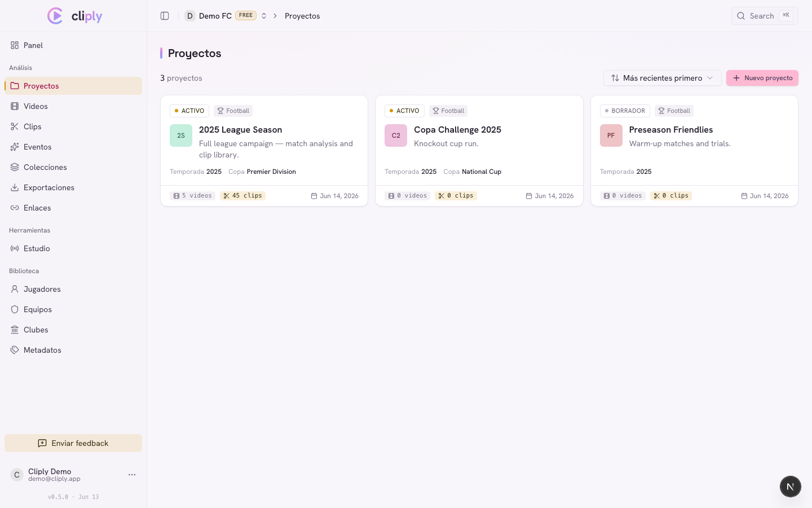Image resolution: width=812 pixels, height=508 pixels.
Task: Click the 2S project avatar swatch
Action: [181, 135]
